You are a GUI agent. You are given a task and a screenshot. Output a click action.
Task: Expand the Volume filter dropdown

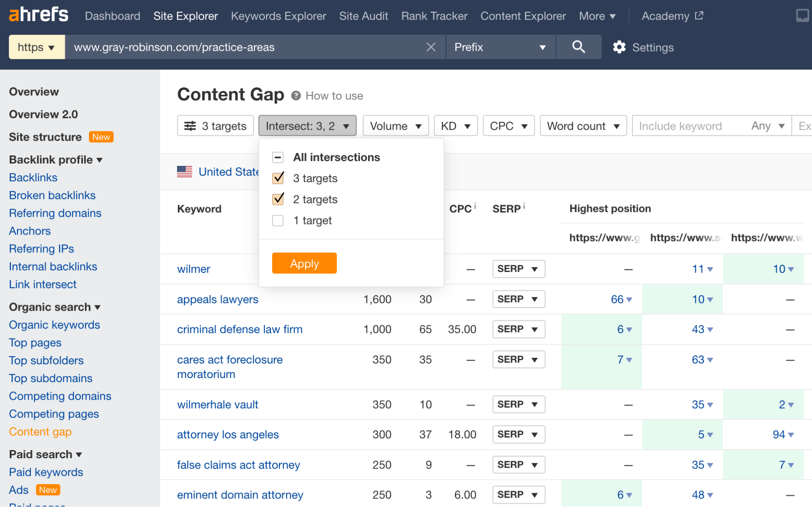click(394, 126)
